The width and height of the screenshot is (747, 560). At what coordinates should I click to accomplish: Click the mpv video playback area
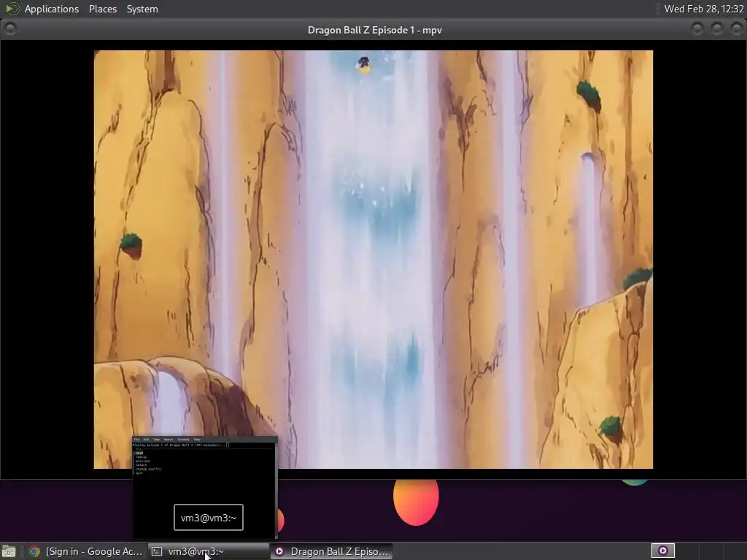[x=373, y=260]
